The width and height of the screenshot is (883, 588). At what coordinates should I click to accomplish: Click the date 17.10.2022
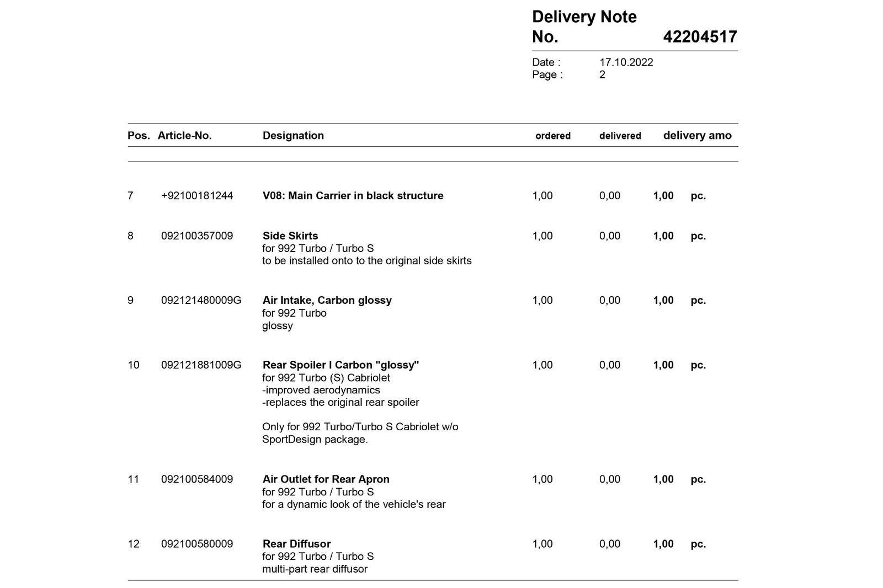626,62
